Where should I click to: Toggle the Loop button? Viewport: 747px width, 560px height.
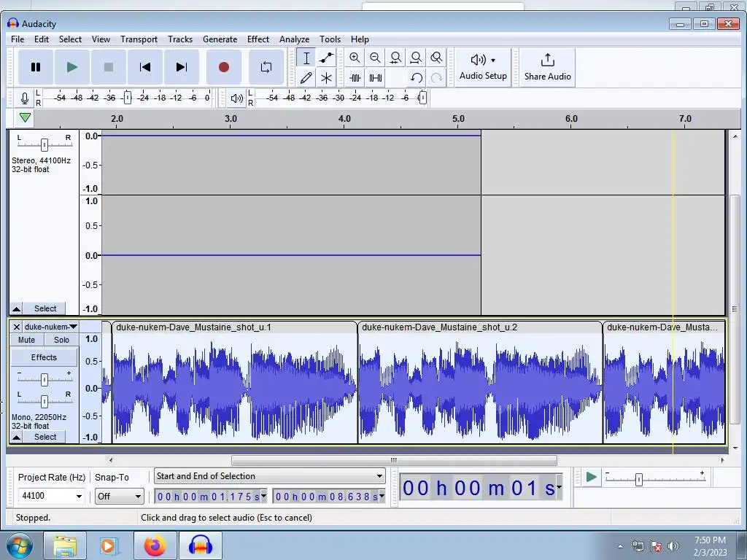pyautogui.click(x=266, y=67)
